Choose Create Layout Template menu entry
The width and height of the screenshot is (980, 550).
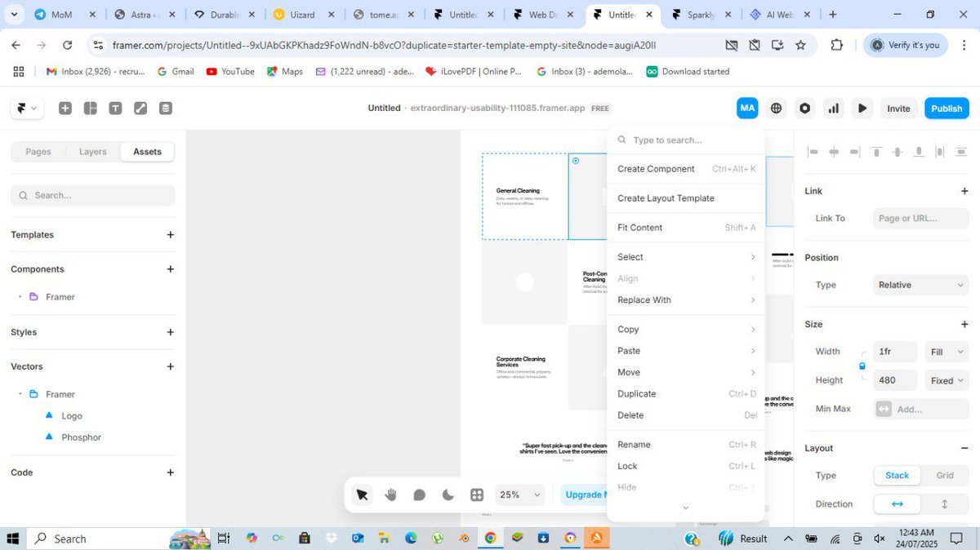click(686, 198)
